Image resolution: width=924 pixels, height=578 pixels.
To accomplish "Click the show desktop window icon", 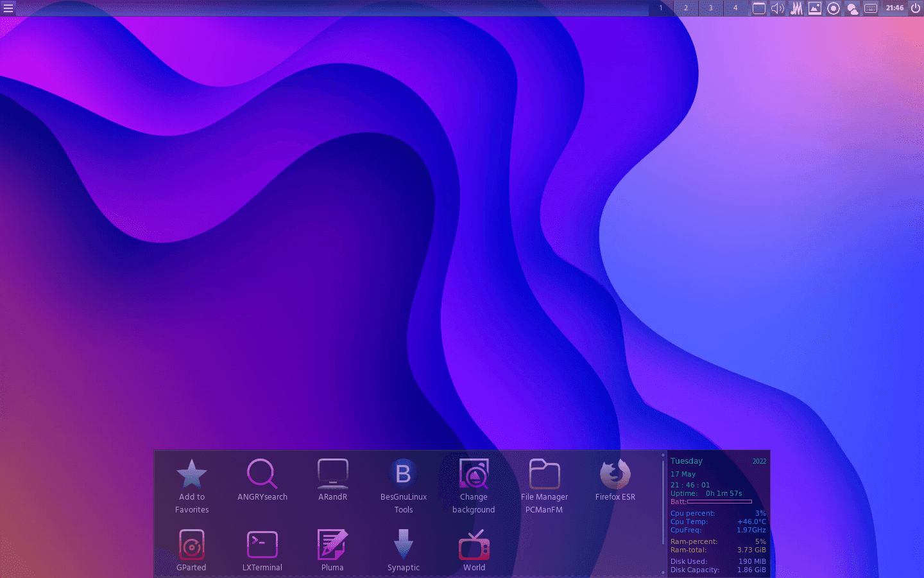I will tap(759, 8).
